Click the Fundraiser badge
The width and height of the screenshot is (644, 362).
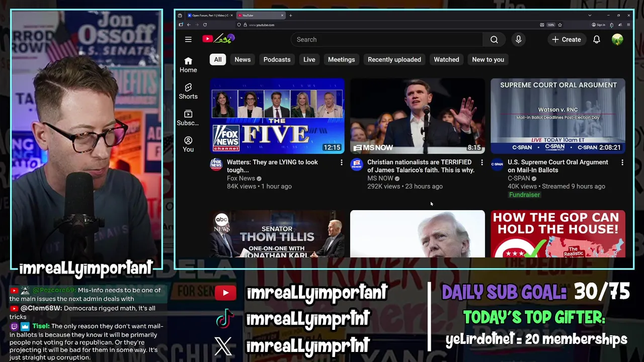(x=524, y=195)
